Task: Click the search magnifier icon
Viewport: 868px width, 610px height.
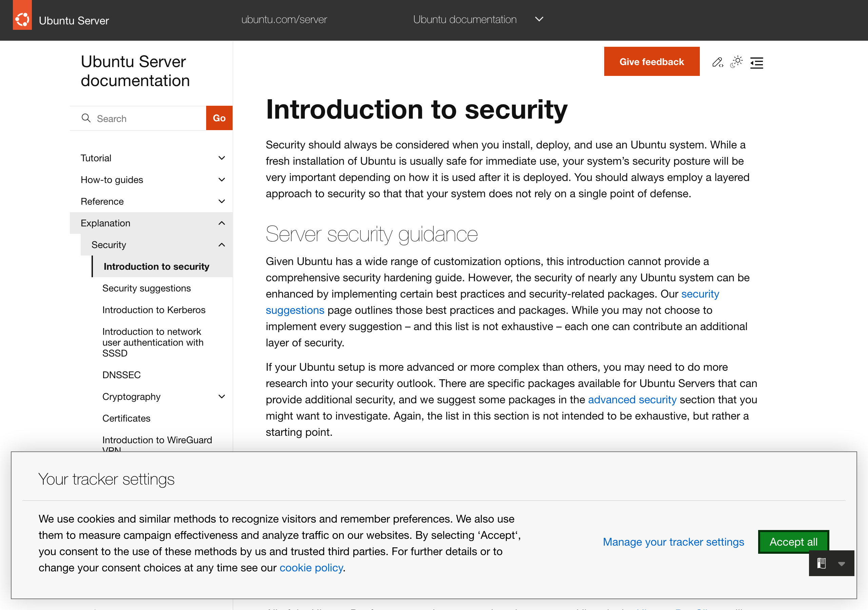Action: (x=86, y=118)
